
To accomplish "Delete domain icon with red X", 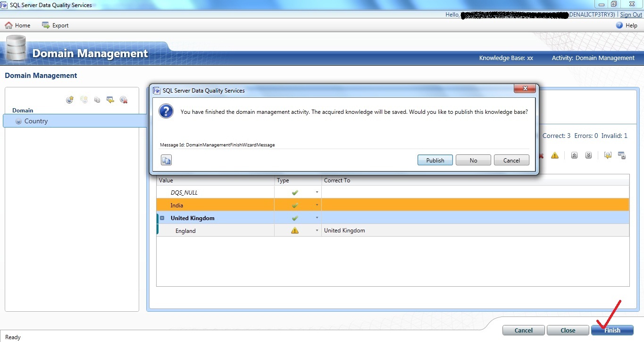I will pyautogui.click(x=124, y=100).
